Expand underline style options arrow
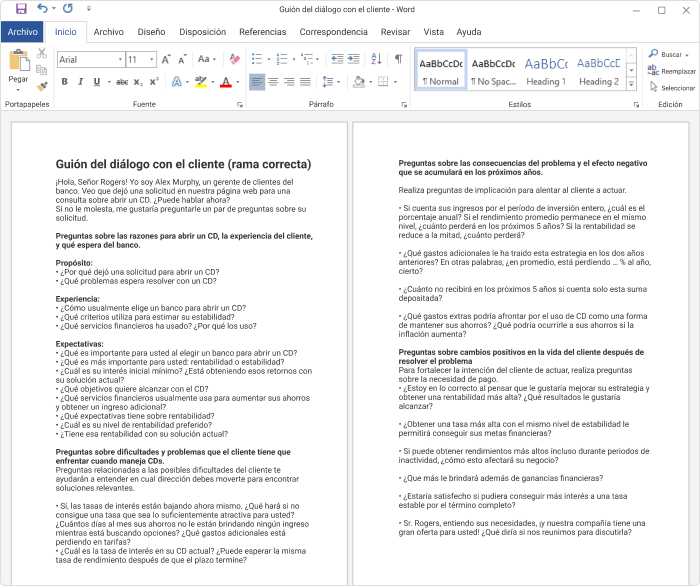Screen dimensions: 700x586 [x=108, y=82]
